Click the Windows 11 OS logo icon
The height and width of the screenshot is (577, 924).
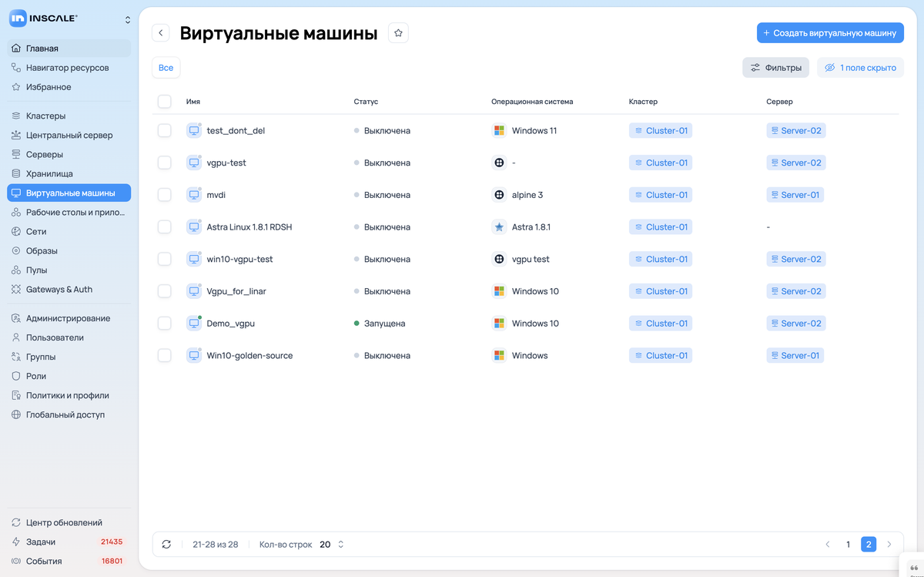point(499,131)
